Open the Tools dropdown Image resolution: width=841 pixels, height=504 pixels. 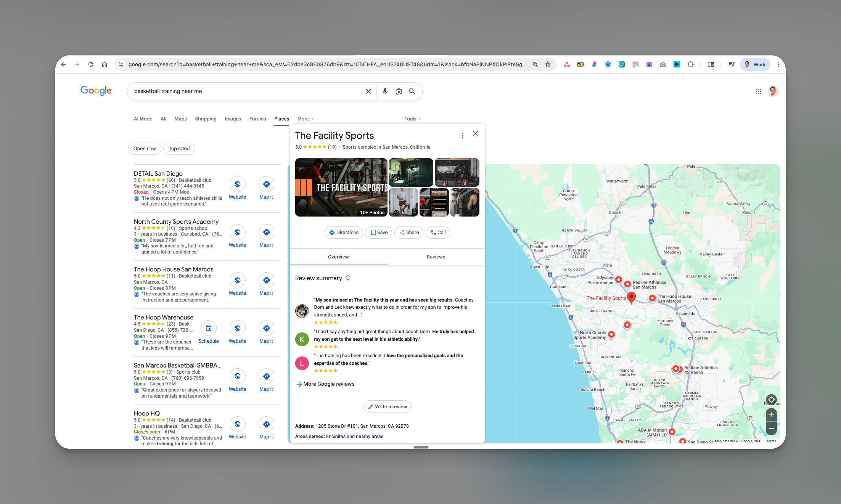click(x=412, y=119)
